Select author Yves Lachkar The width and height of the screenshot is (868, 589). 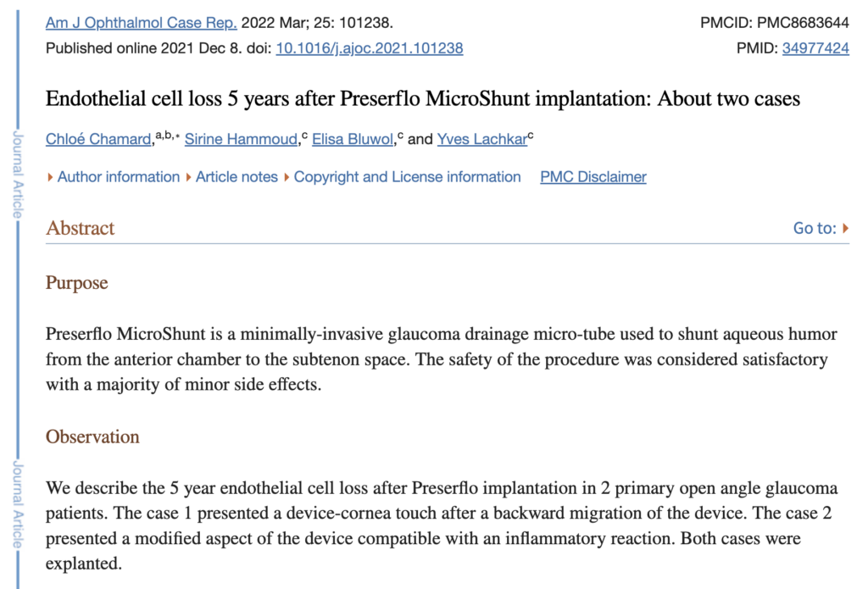point(481,140)
